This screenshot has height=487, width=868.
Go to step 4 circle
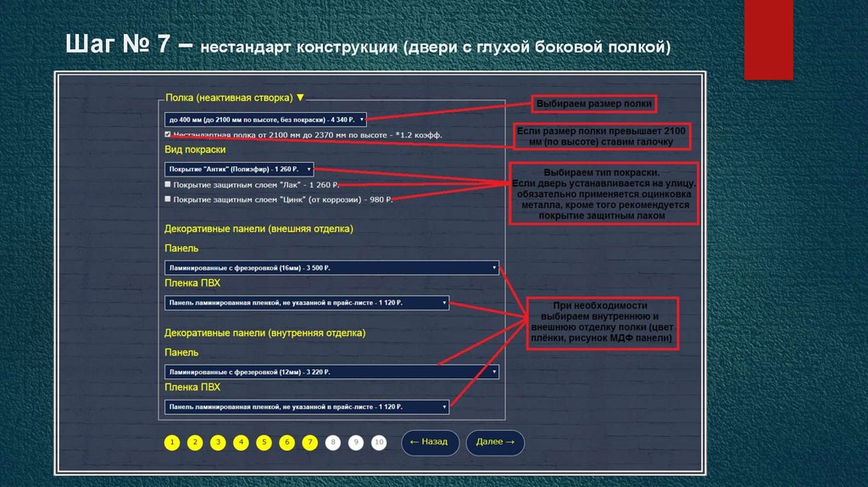(241, 442)
